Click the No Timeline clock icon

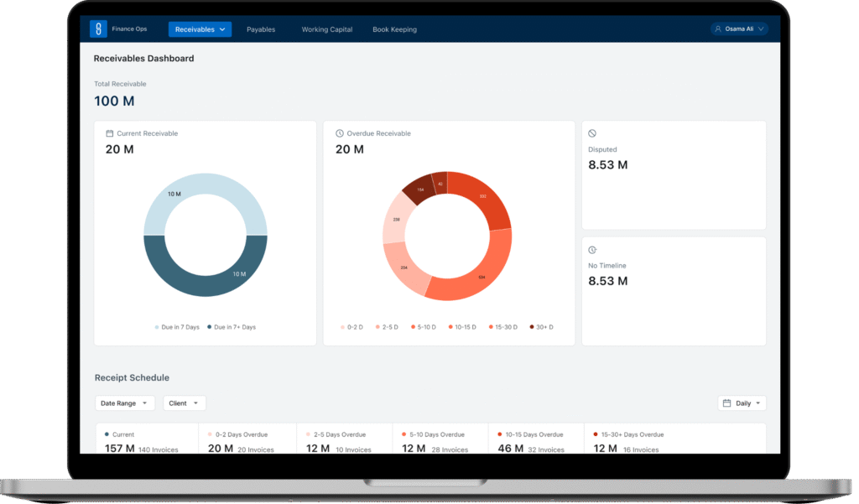tap(592, 250)
